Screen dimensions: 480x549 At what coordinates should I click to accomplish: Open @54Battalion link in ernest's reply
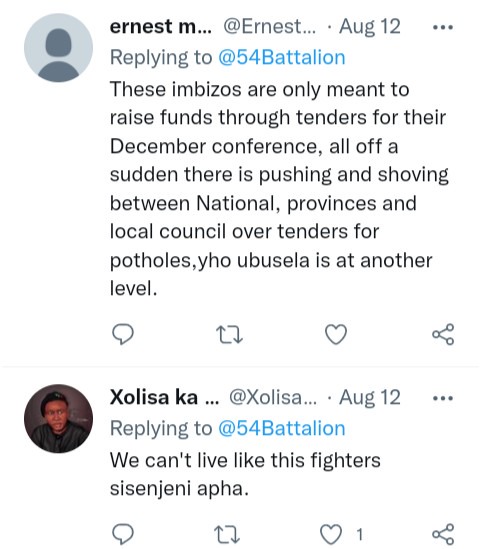pyautogui.click(x=281, y=57)
